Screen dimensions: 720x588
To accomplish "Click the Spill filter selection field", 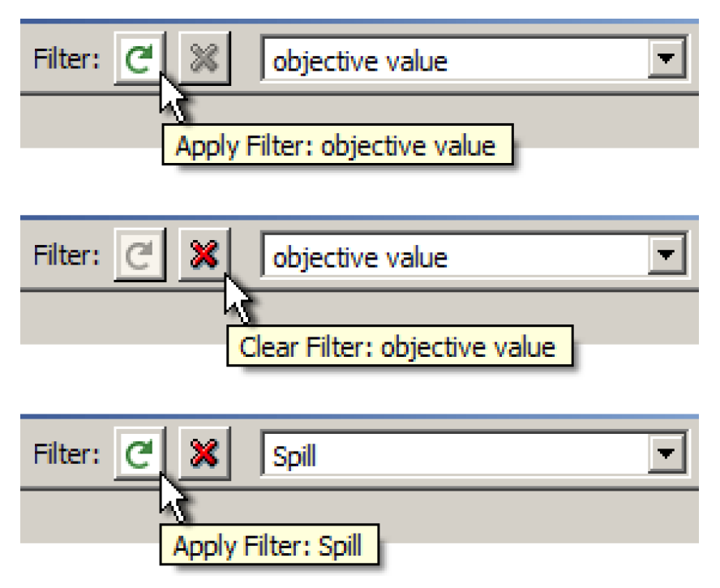I will pos(454,456).
